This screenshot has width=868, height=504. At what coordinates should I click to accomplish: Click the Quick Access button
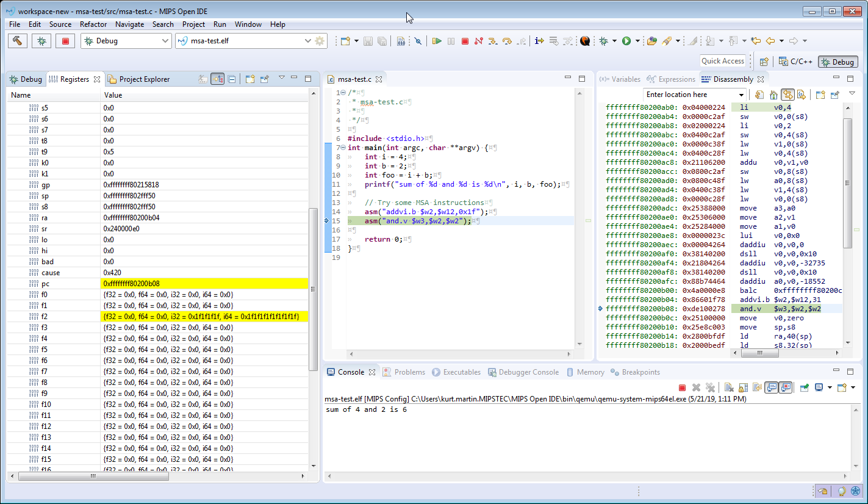(723, 61)
